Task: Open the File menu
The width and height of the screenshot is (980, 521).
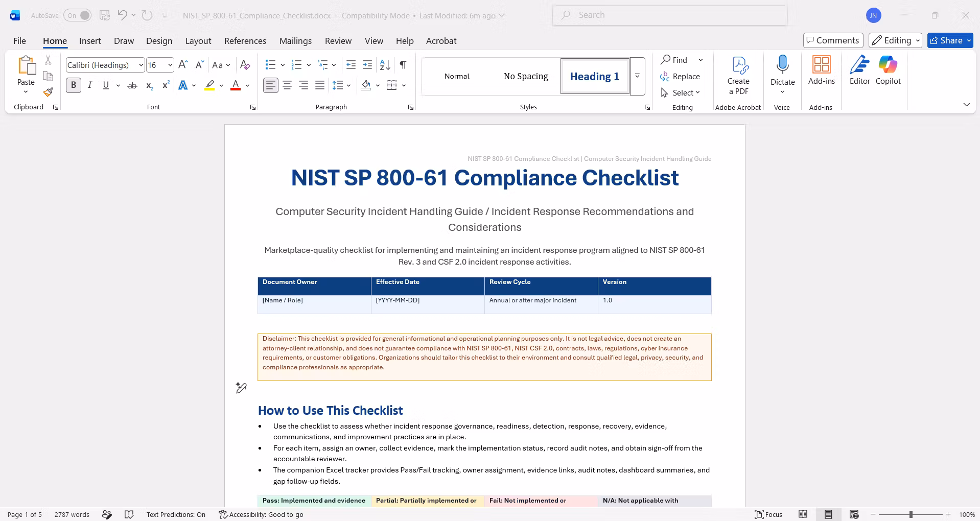Action: [x=19, y=41]
